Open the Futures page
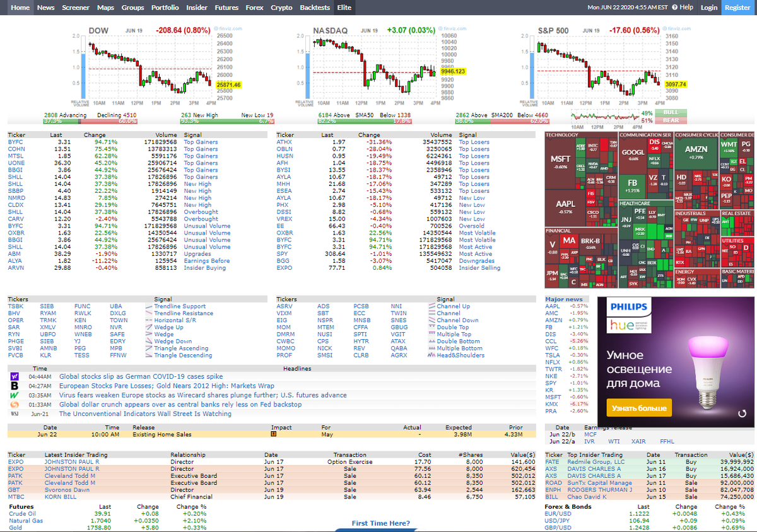 [x=226, y=8]
